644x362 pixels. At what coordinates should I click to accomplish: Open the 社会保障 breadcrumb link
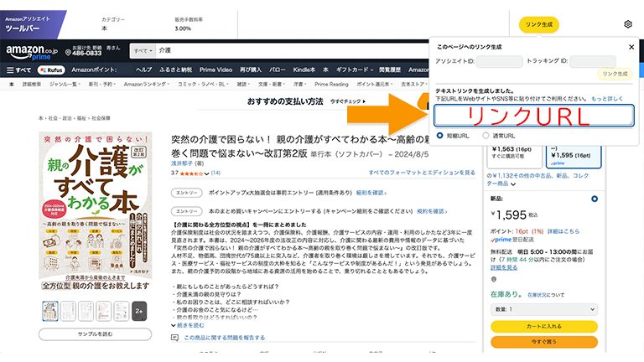point(101,118)
